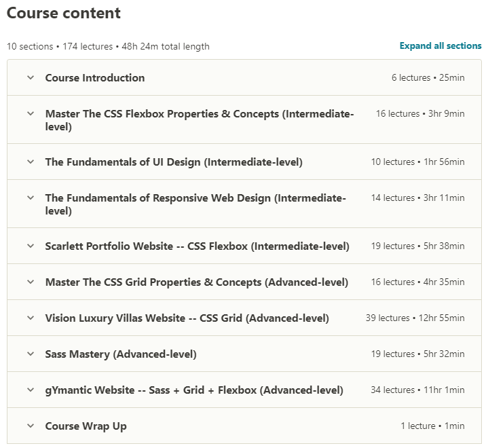This screenshot has height=448, width=488.
Task: Click '34 lectures • 11hr 1min' row detail
Action: click(x=417, y=390)
